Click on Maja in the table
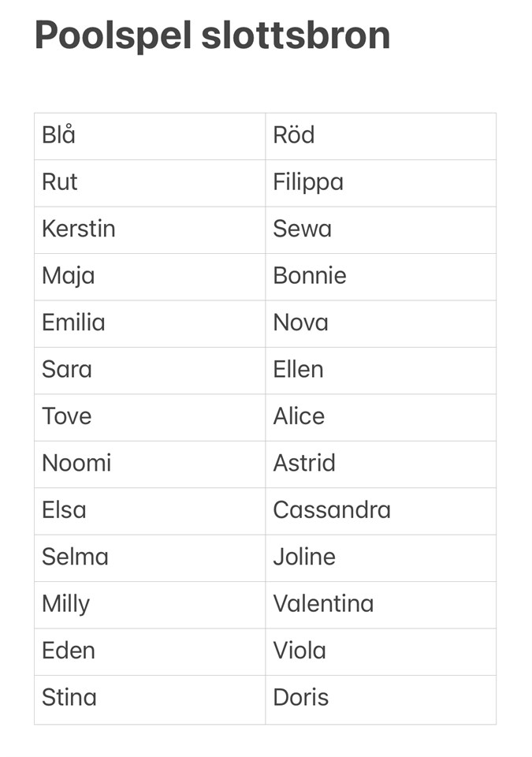Screen dimensions: 532x757 tap(69, 276)
